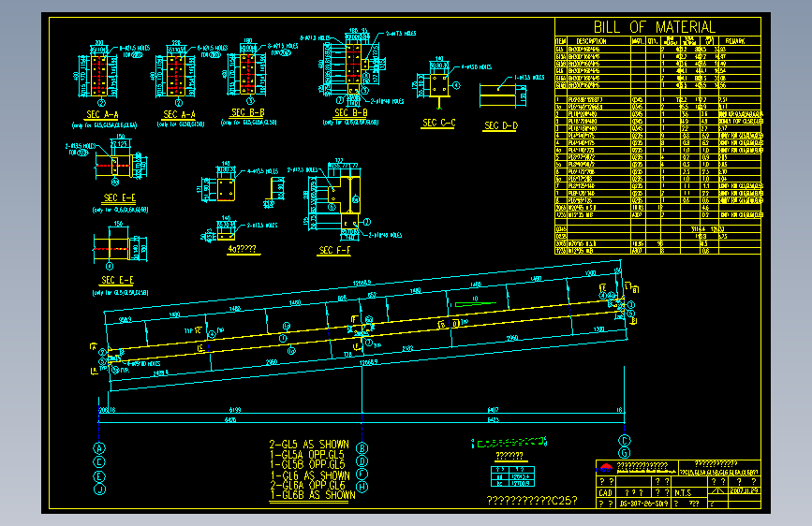Click the "2-GL5 AS SHOWN" note line
Screen dimensions: 812x526
pyautogui.click(x=309, y=445)
